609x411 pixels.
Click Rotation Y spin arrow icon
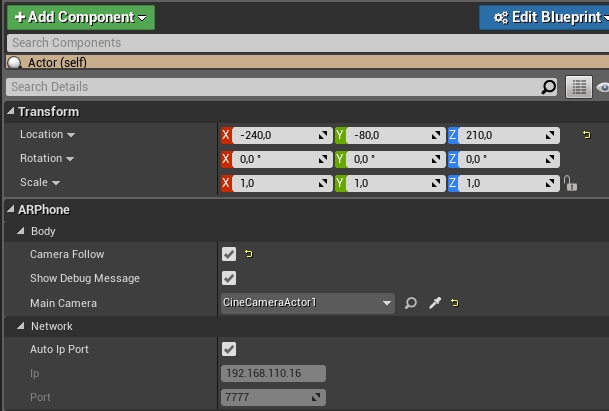click(x=436, y=159)
